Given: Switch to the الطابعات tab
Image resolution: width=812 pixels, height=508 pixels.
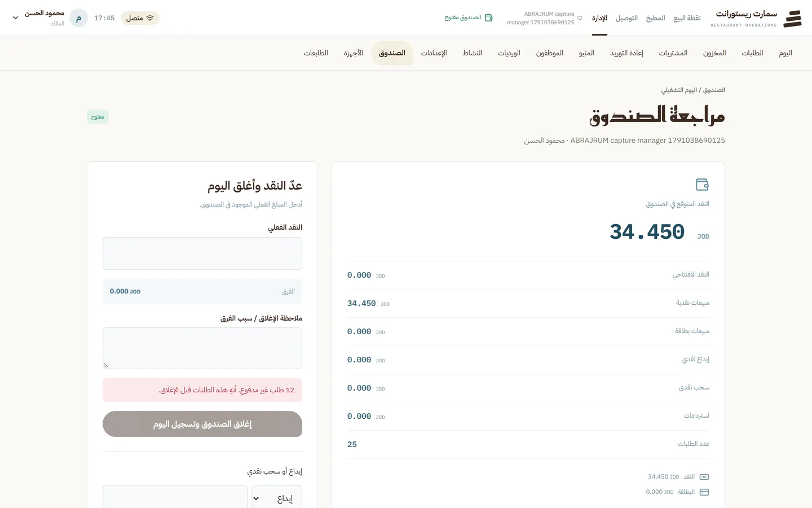Looking at the screenshot, I should (x=316, y=53).
